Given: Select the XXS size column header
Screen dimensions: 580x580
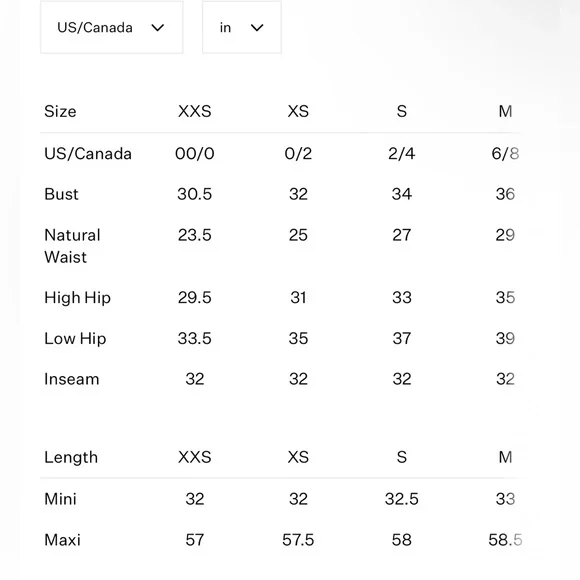Looking at the screenshot, I should click(x=195, y=111).
